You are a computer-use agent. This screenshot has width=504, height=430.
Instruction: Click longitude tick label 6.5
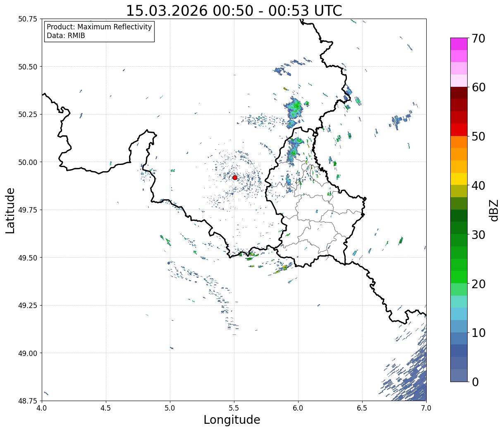(x=362, y=408)
